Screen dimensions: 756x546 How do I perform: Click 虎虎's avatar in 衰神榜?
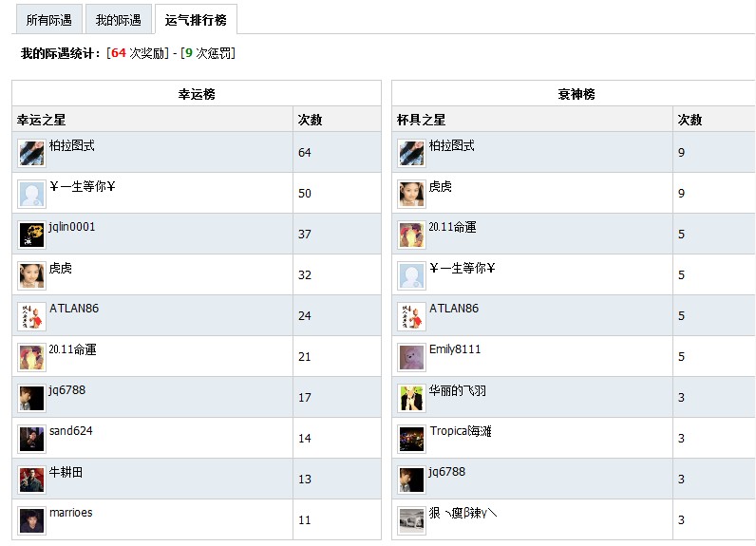(x=411, y=194)
